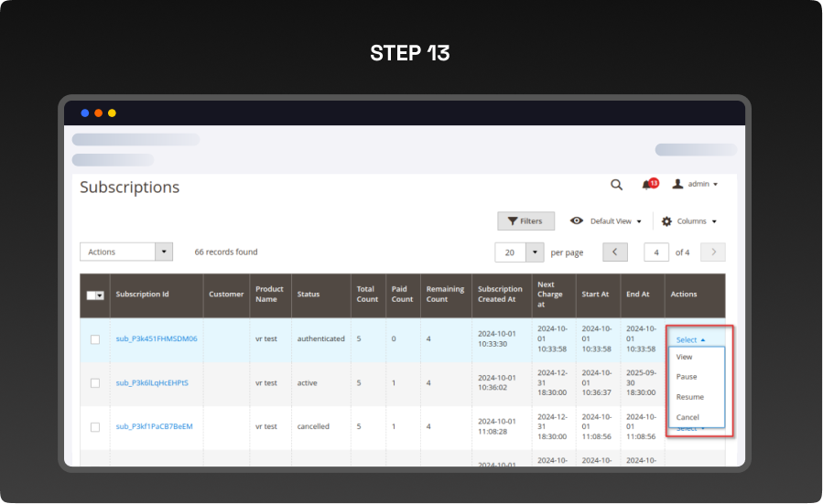
Task: Click the Columns gear icon
Action: click(666, 221)
